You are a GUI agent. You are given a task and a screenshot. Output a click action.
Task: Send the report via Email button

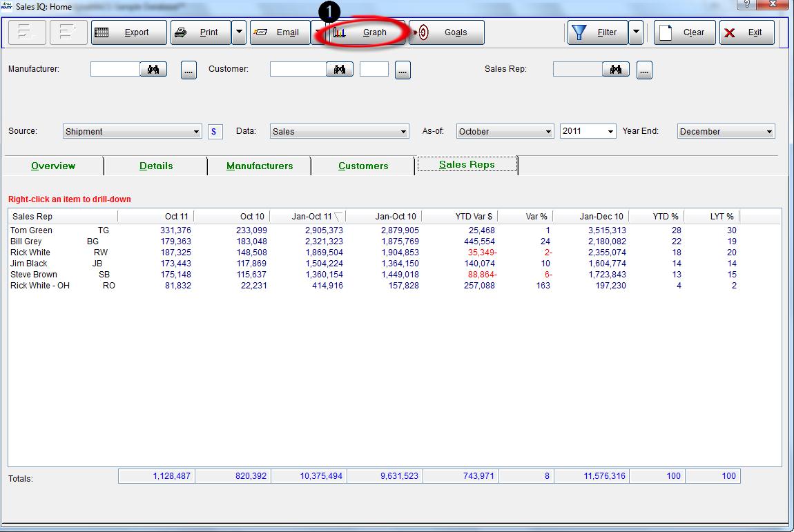[280, 32]
